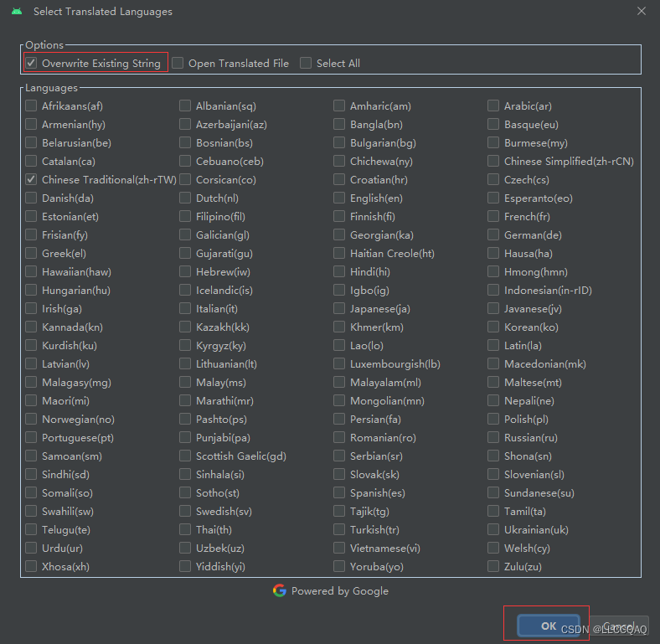Check Esperanto(eo) language
Image resolution: width=660 pixels, height=644 pixels.
pyautogui.click(x=493, y=198)
